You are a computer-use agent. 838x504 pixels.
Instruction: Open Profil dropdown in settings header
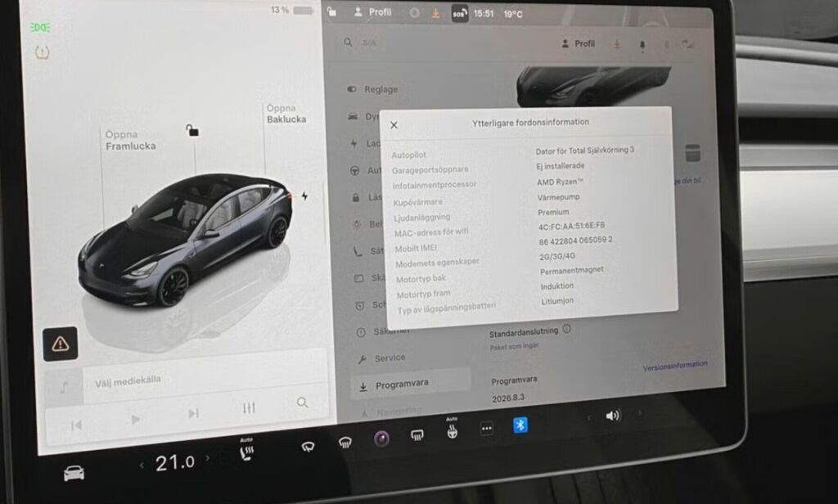click(579, 44)
